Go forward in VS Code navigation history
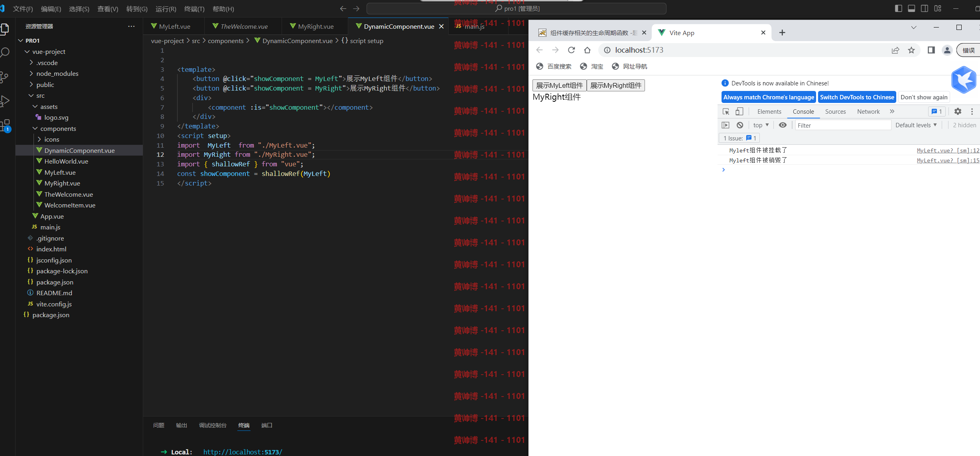 356,8
